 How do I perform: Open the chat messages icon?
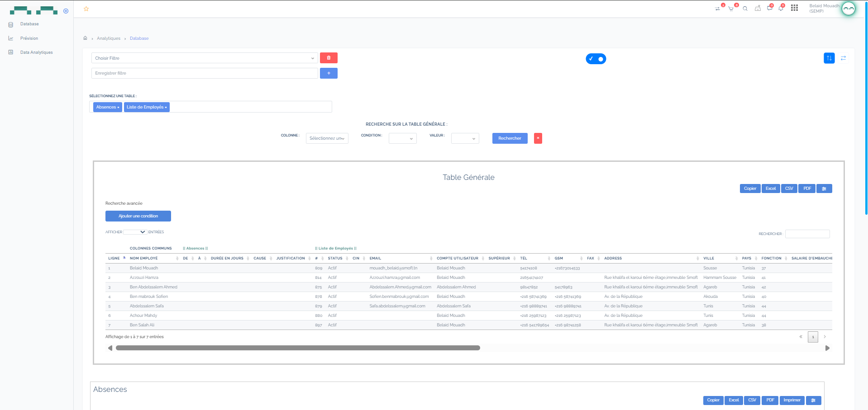tap(769, 9)
